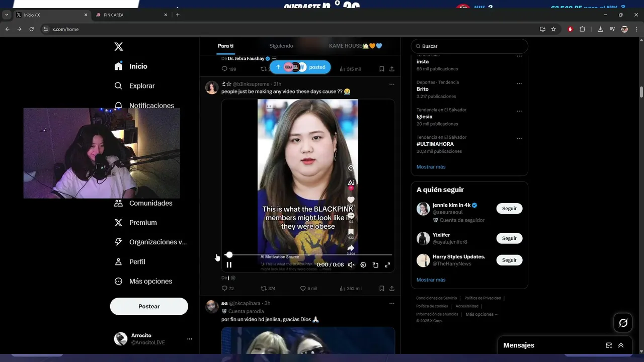The height and width of the screenshot is (362, 644).
Task: Pause the video
Action: (x=229, y=265)
